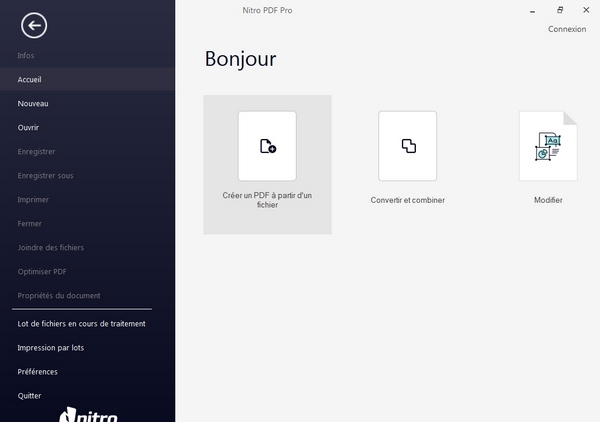This screenshot has width=600, height=422.
Task: Select Impression par lots
Action: [51, 347]
